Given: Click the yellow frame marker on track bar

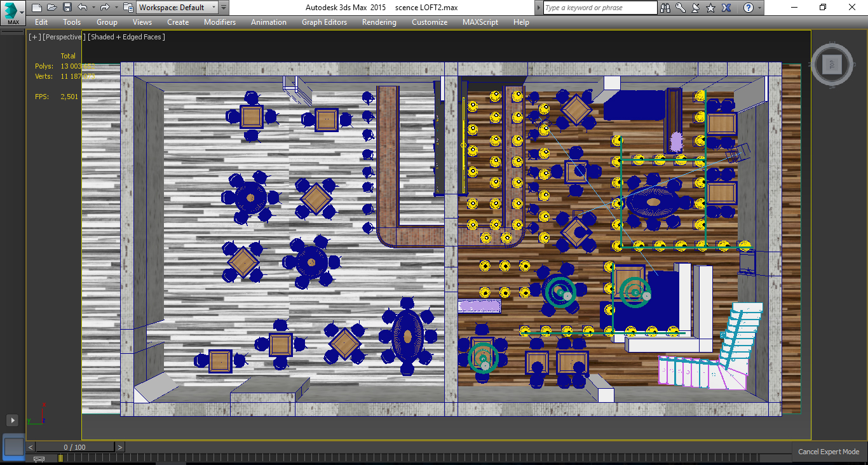Looking at the screenshot, I should tap(60, 458).
